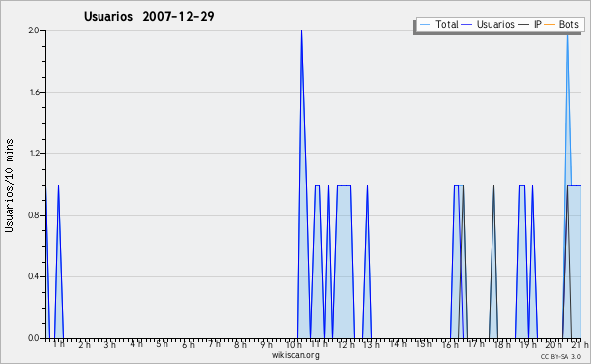Click the '0.8' y-axis value
The height and width of the screenshot is (364, 591).
click(33, 215)
